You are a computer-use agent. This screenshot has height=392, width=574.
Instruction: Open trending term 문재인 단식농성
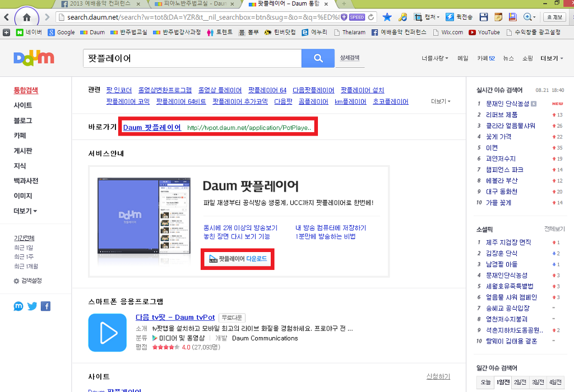(x=507, y=104)
